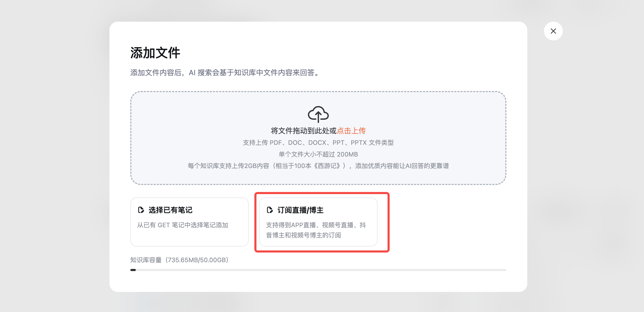Click the supported PDF、DOC、DOCX file types text
The height and width of the screenshot is (312, 644).
(x=318, y=143)
